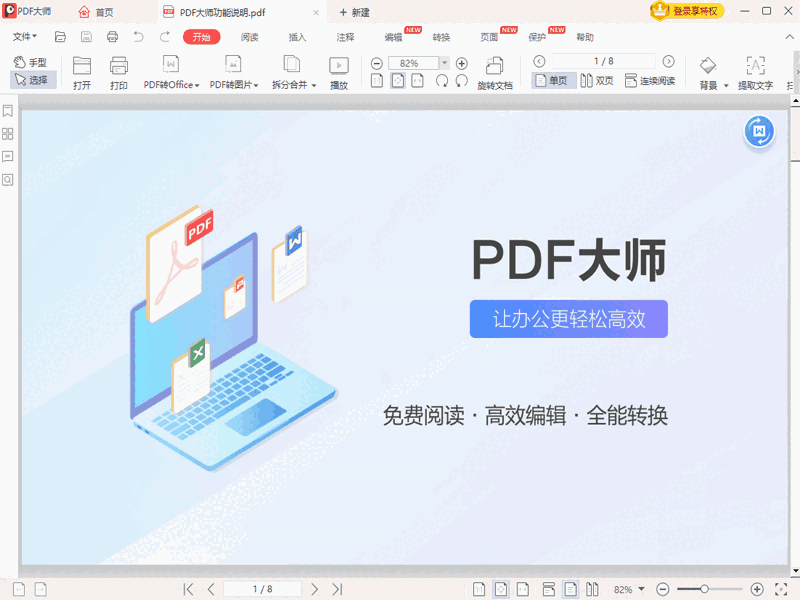Screen dimensions: 800x600
Task: Enter fullscreen via status bar icon
Action: tap(781, 589)
